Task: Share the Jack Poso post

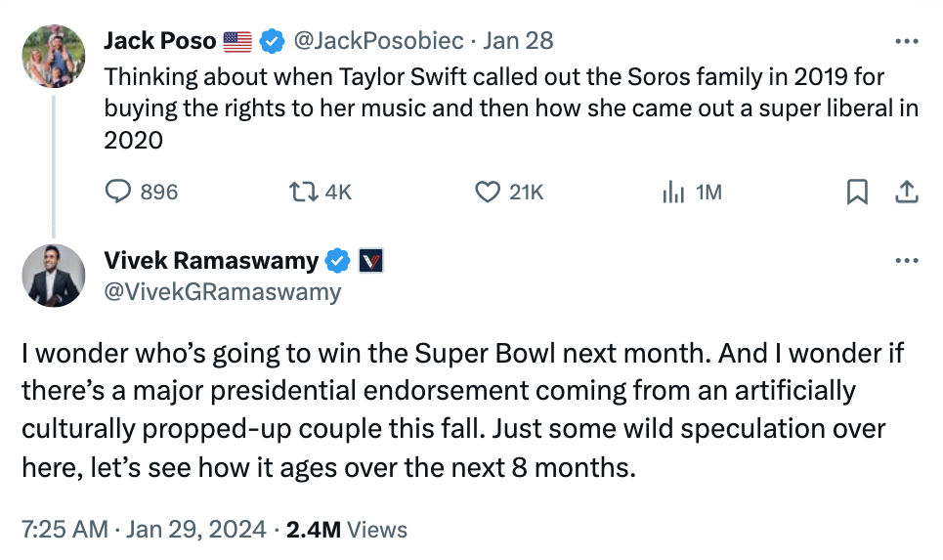Action: click(x=907, y=193)
